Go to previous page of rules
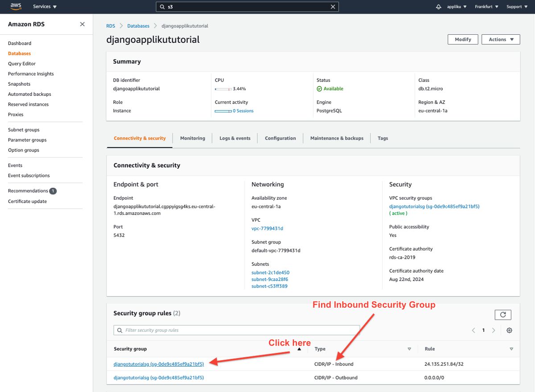 [473, 330]
